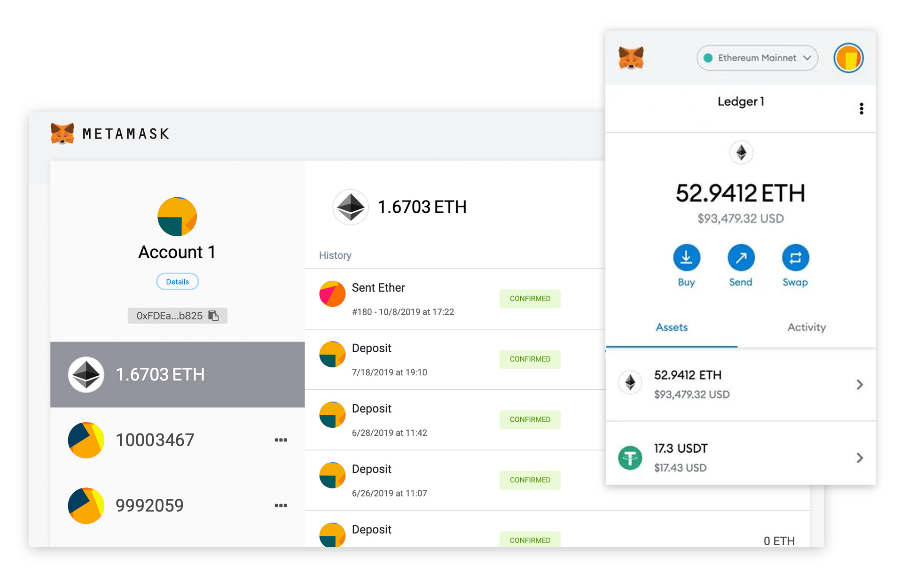
Task: Click the Swap icon button
Action: (x=795, y=258)
